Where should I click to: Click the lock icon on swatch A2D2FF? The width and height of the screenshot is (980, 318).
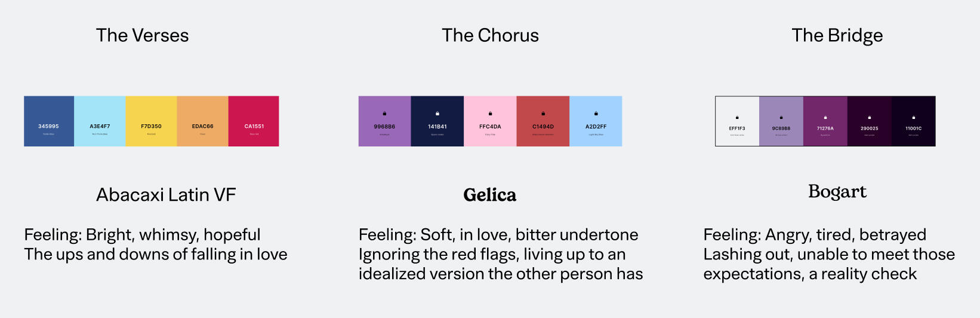(x=596, y=114)
